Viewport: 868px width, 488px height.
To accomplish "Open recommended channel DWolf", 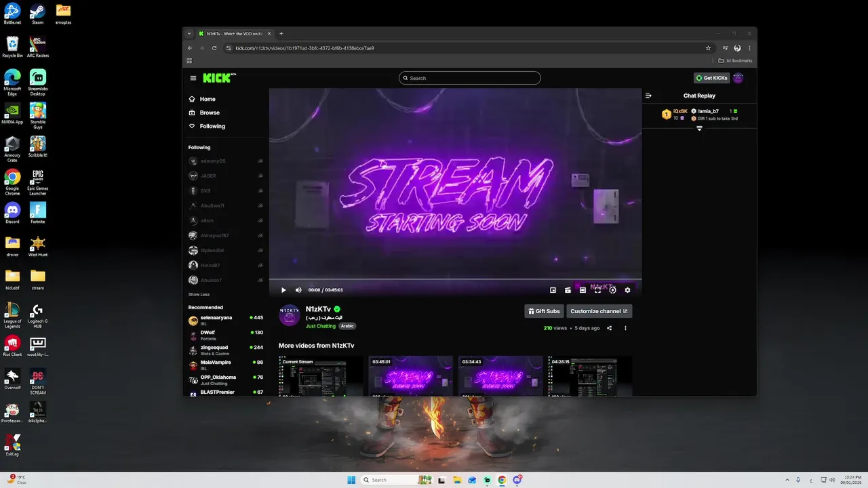I will pyautogui.click(x=226, y=335).
